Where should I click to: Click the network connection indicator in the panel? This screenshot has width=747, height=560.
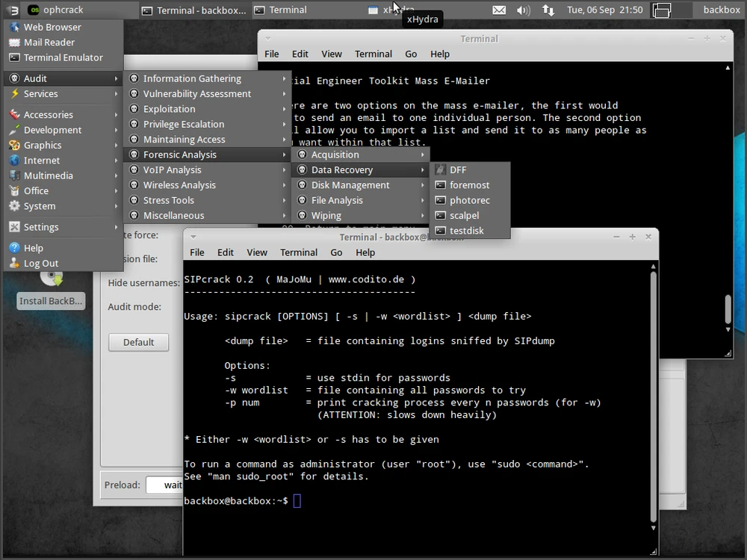pos(548,10)
